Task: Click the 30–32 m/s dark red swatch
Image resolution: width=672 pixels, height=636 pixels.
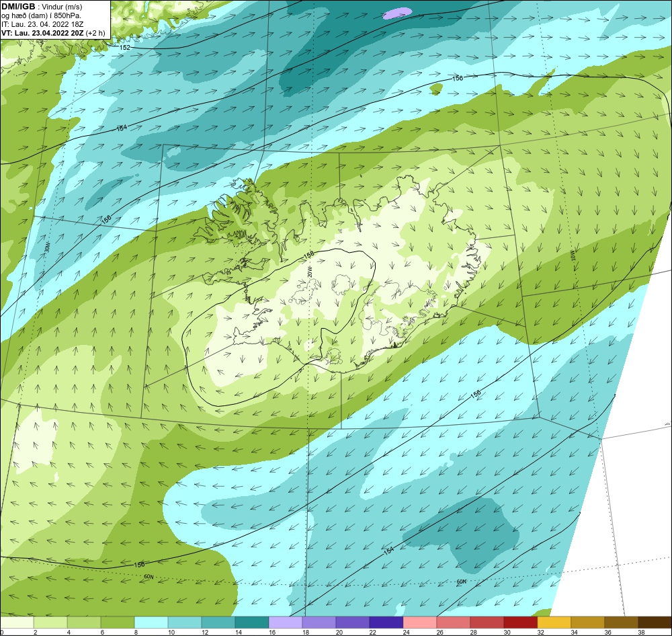Action: tap(520, 623)
